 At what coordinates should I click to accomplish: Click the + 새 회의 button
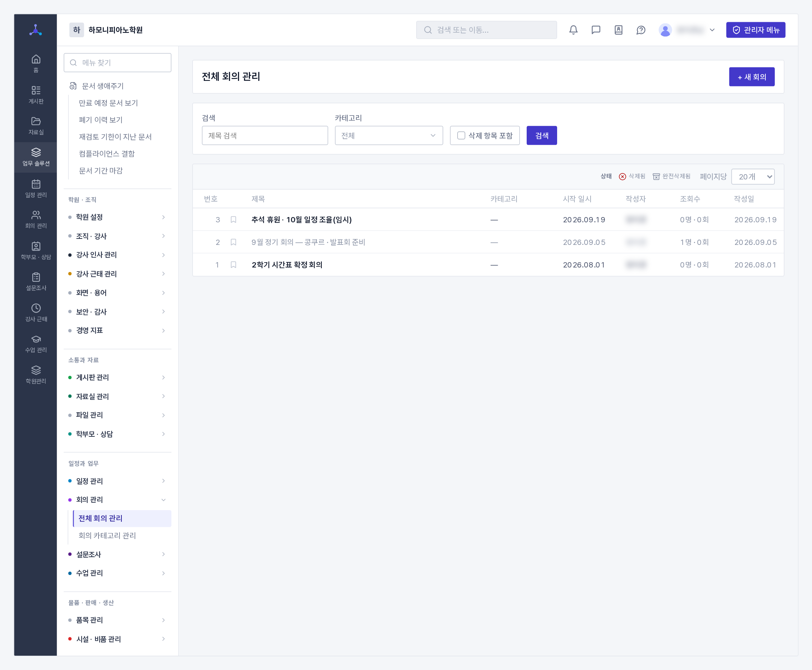pyautogui.click(x=751, y=77)
